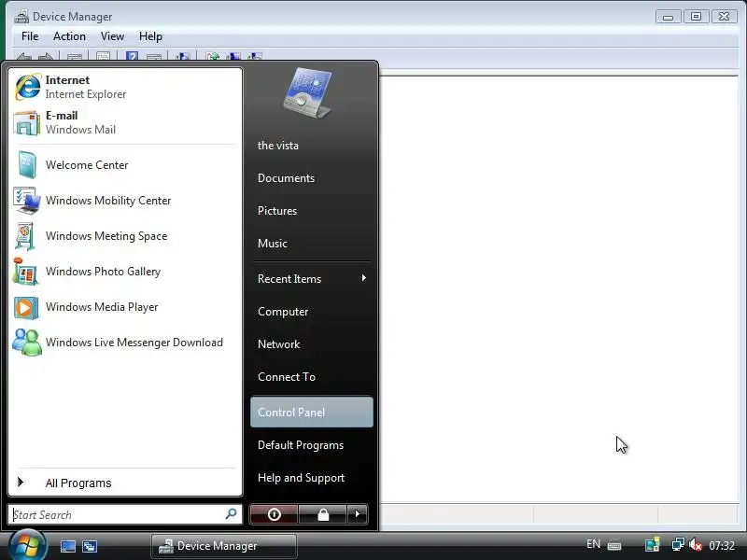Click Switch Between Windows quick launch icon
The image size is (747, 560).
[x=90, y=546]
